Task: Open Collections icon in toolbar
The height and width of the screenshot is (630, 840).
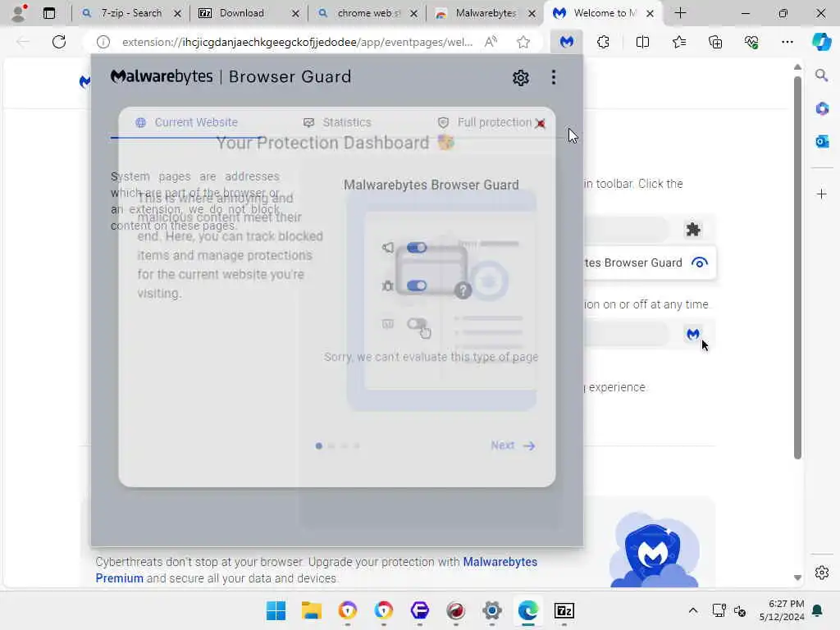Action: click(x=715, y=42)
